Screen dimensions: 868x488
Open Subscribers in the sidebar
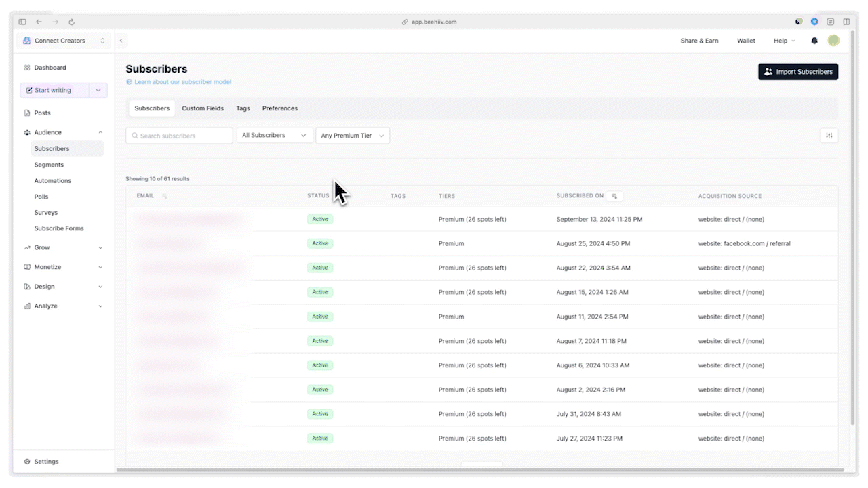point(67,148)
